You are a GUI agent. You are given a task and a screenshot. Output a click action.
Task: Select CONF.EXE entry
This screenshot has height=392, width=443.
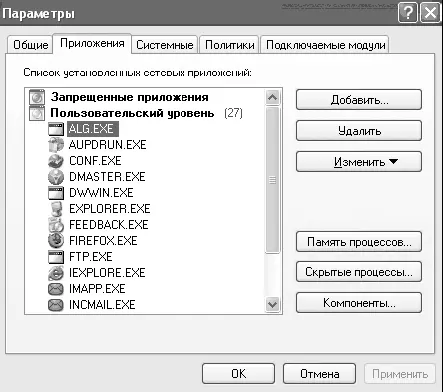click(95, 161)
